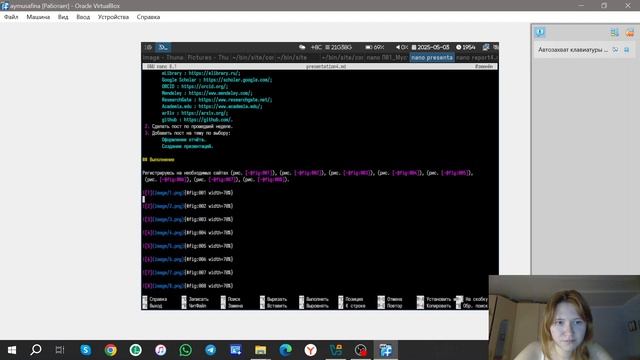Click the Вырезать shortcut in nano footer
This screenshot has height=360, width=640.
[x=273, y=299]
